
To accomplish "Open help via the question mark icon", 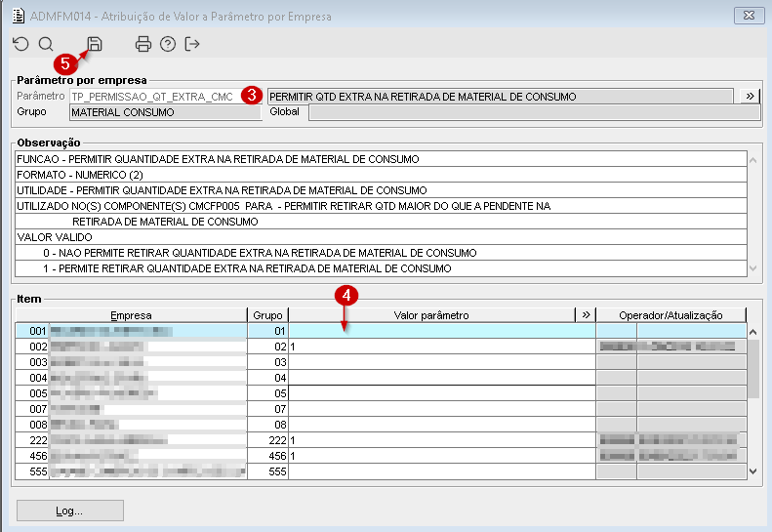I will coord(168,44).
